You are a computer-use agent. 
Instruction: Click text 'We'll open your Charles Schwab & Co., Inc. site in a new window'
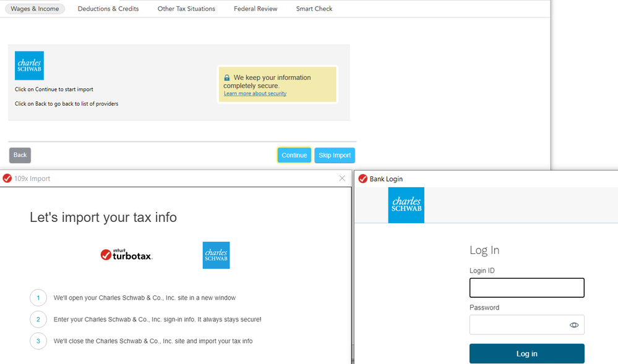point(145,298)
